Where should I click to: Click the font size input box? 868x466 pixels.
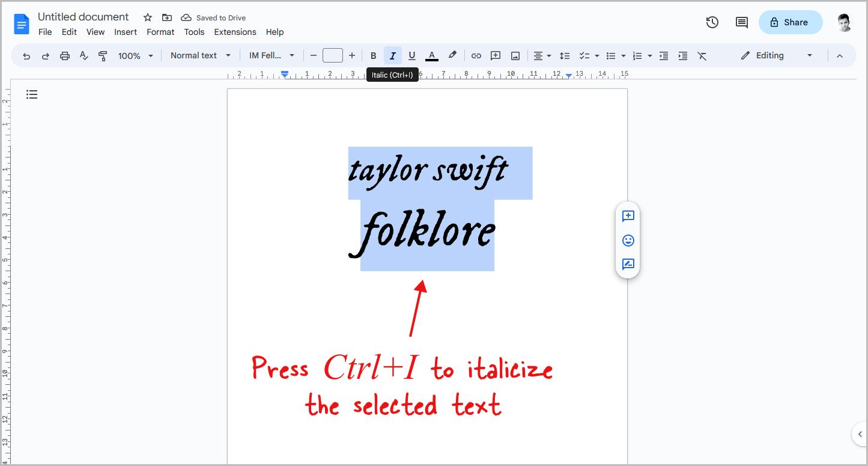tap(333, 56)
